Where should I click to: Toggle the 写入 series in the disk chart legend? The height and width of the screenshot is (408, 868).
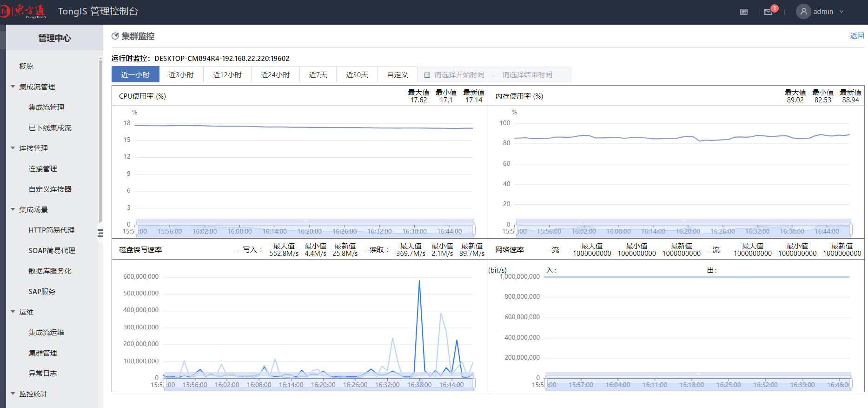250,250
